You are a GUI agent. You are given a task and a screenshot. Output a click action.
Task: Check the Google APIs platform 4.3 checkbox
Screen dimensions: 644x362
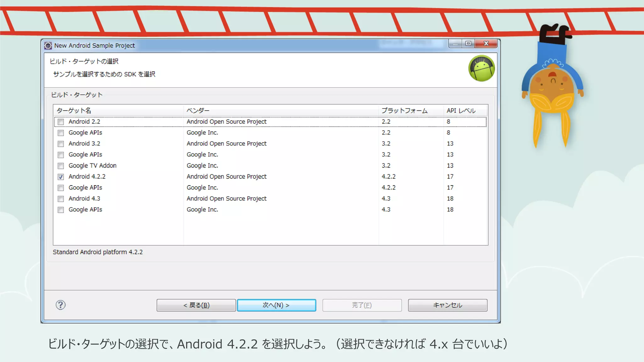61,210
